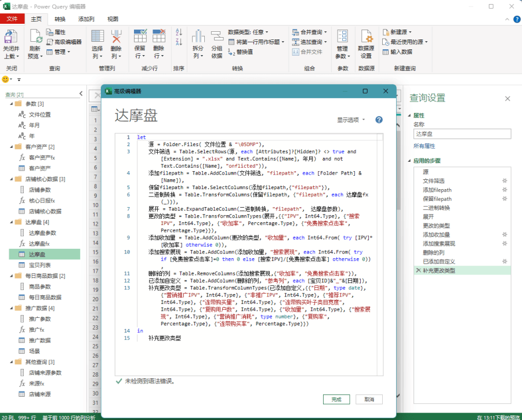Open 高级编辑器 from the ribbon

point(64,42)
